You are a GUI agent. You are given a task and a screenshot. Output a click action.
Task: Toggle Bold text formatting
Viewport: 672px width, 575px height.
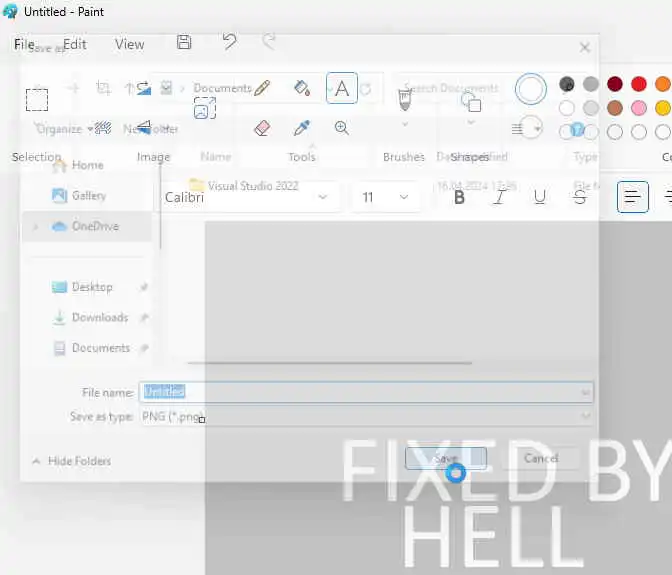coord(459,197)
